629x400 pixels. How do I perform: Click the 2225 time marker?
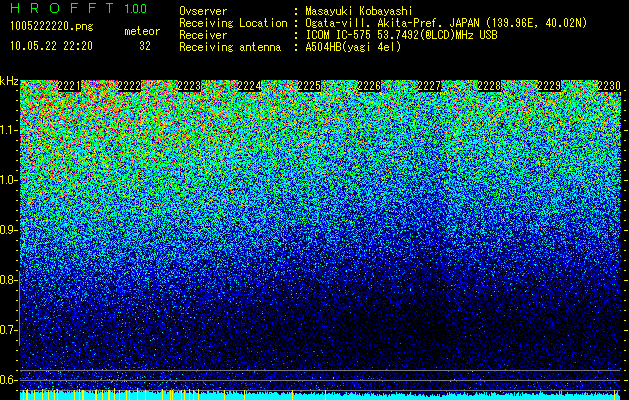(309, 86)
